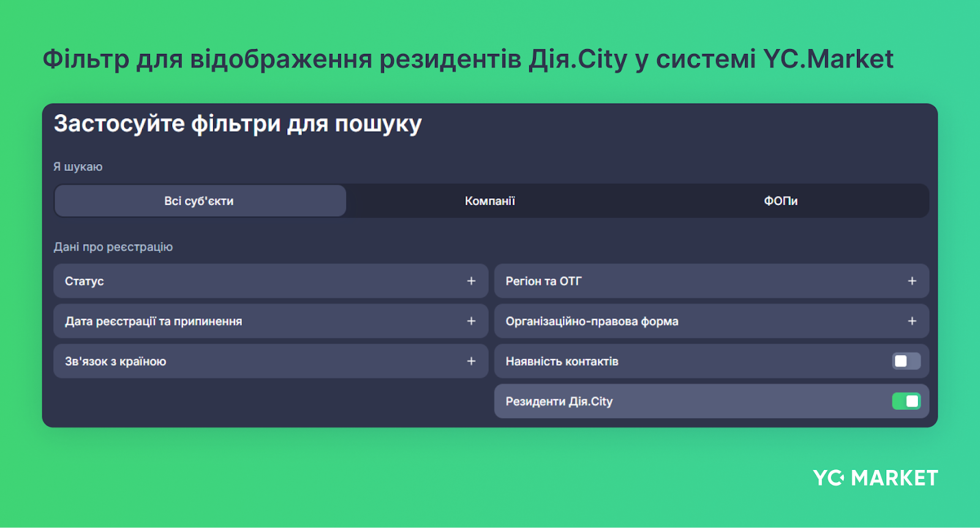Image resolution: width=980 pixels, height=528 pixels.
Task: Open Дата реєстрації та припинення filter row
Action: click(271, 321)
